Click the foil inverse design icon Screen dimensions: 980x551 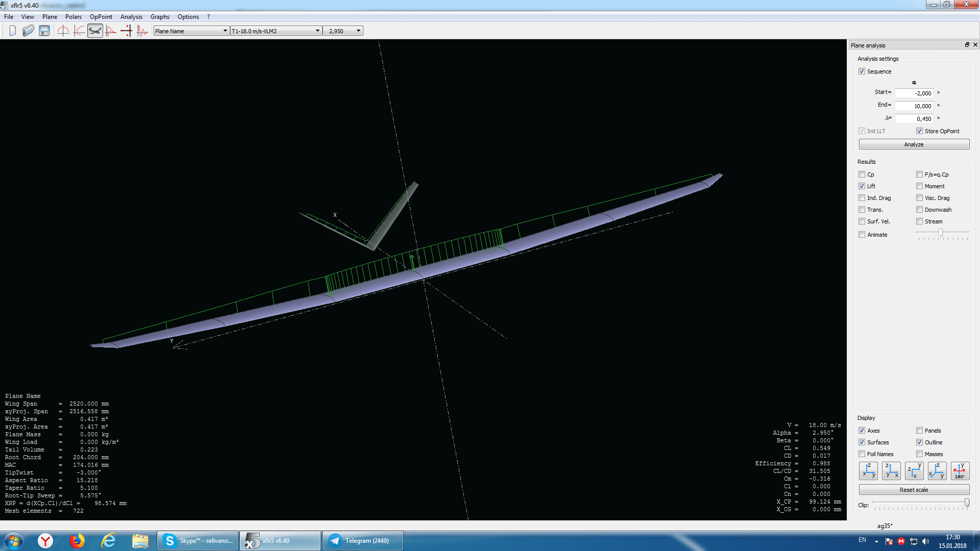(x=79, y=31)
